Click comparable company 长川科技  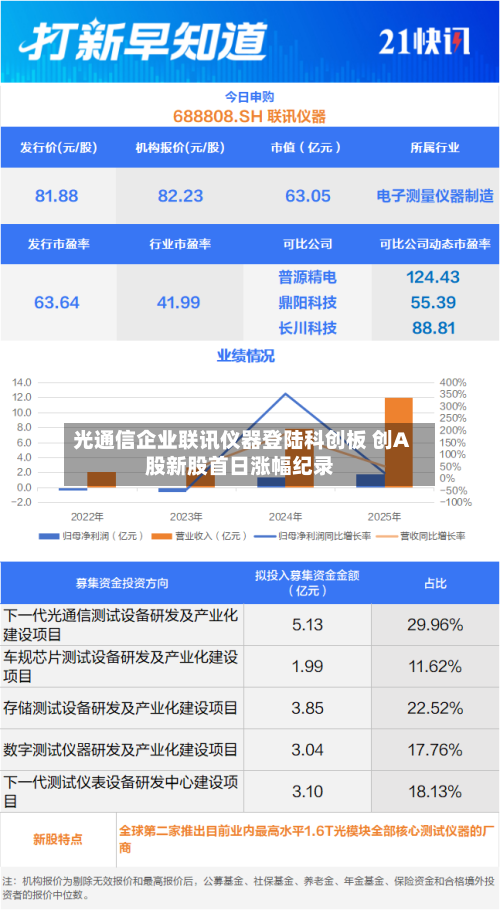(x=307, y=328)
